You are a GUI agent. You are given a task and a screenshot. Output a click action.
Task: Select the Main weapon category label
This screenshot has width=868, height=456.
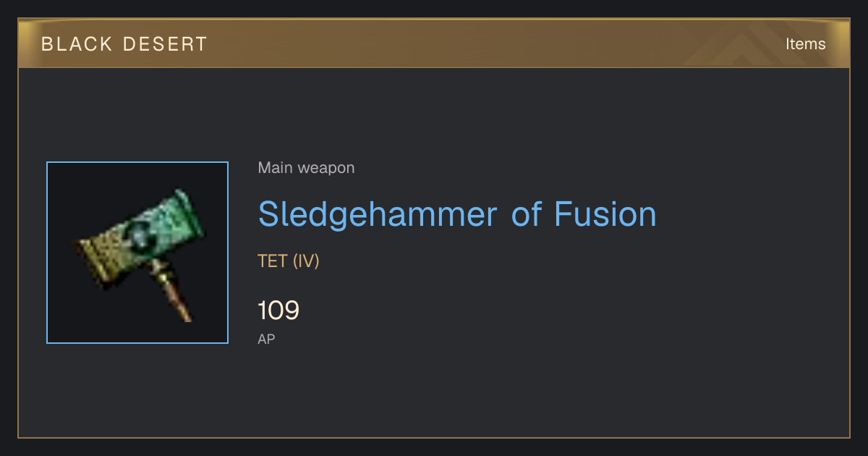pos(306,168)
